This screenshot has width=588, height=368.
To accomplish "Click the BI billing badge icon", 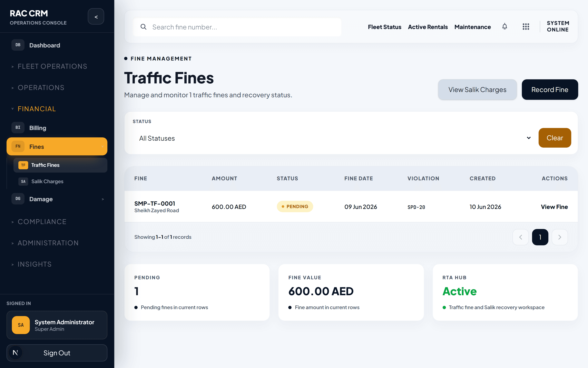I will (x=18, y=128).
